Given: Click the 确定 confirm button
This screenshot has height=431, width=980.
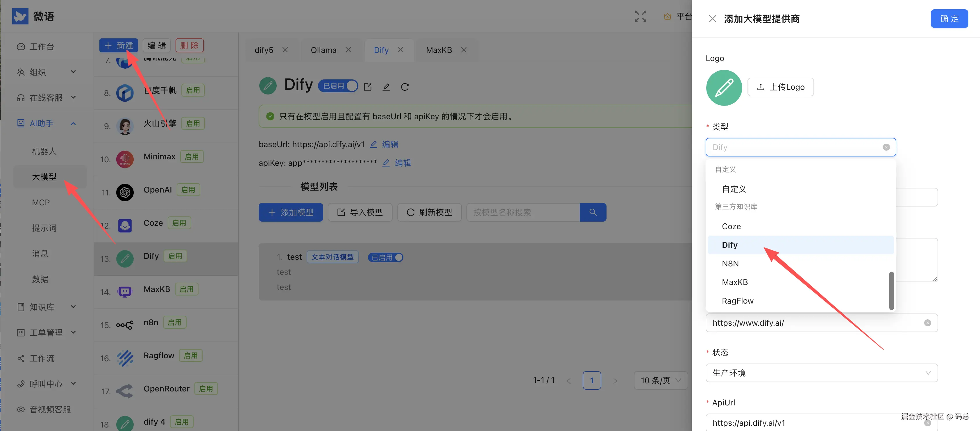Looking at the screenshot, I should (949, 18).
